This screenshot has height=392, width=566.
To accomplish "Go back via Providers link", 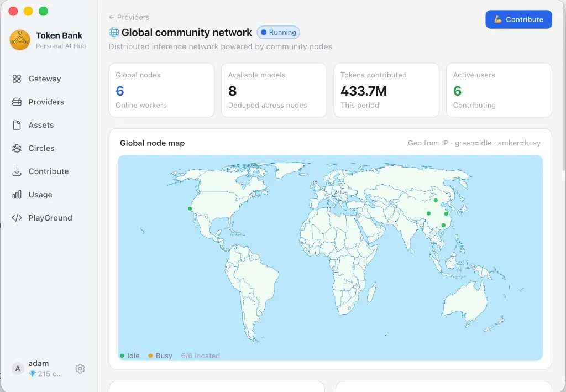I will click(x=129, y=17).
